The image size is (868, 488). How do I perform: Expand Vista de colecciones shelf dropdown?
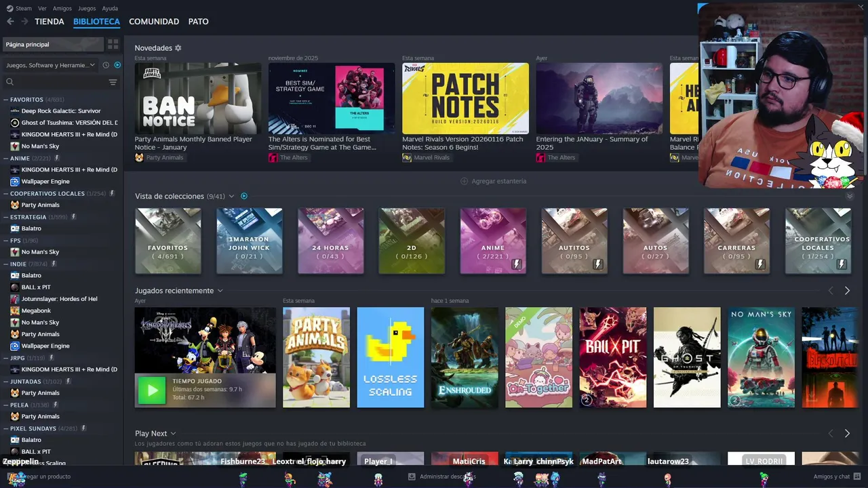[231, 197]
